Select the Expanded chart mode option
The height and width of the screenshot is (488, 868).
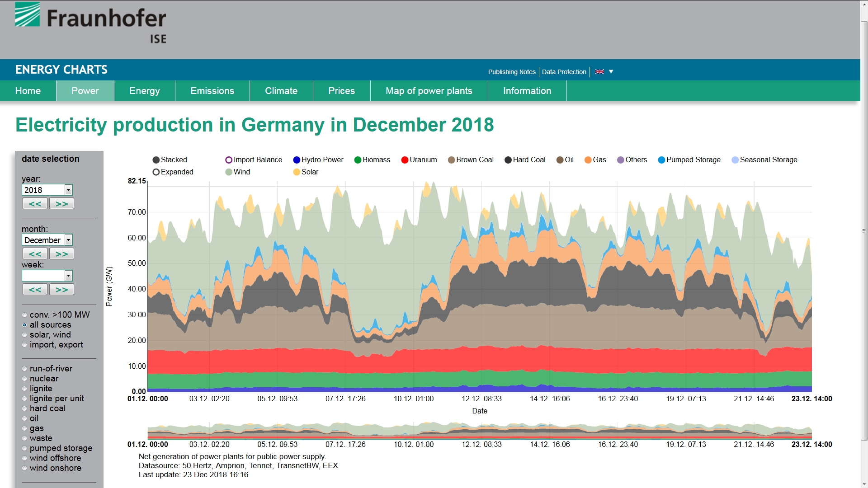[x=156, y=172]
